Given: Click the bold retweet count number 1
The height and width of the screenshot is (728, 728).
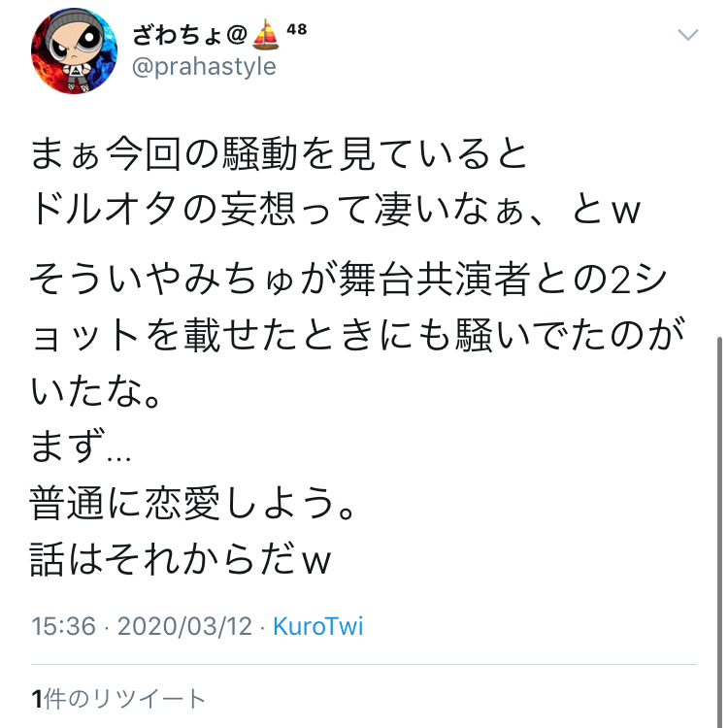Looking at the screenshot, I should (x=37, y=699).
